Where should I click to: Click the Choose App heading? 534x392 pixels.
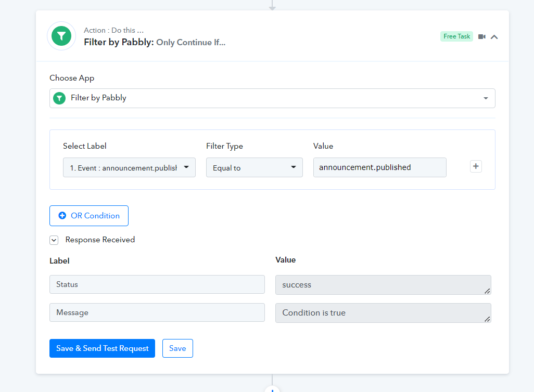coord(72,78)
